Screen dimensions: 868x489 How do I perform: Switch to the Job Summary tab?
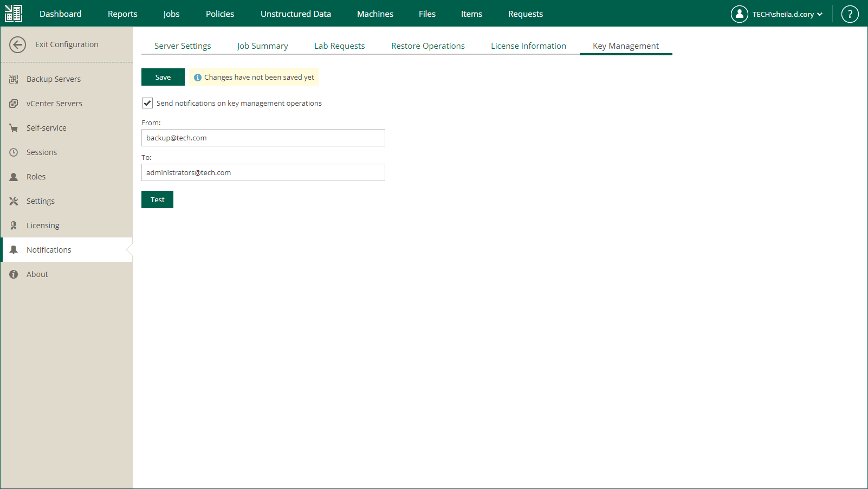[263, 46]
